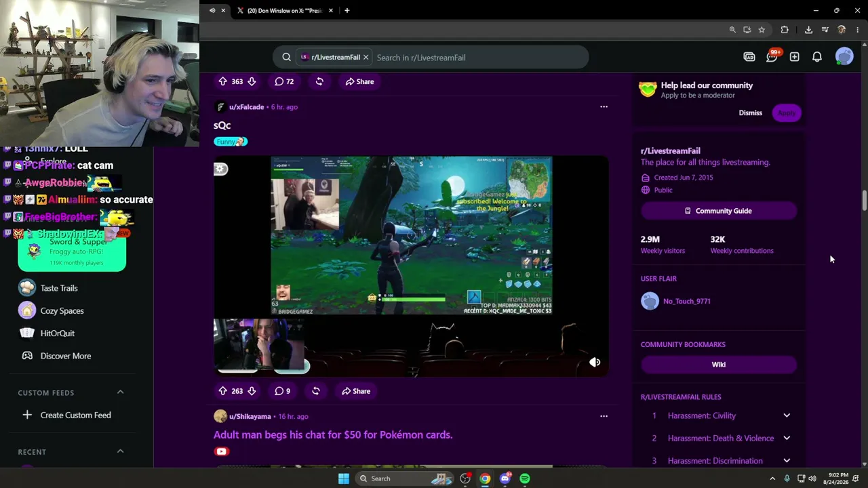Dismiss the moderator invitation banner
The image size is (868, 488).
(750, 113)
